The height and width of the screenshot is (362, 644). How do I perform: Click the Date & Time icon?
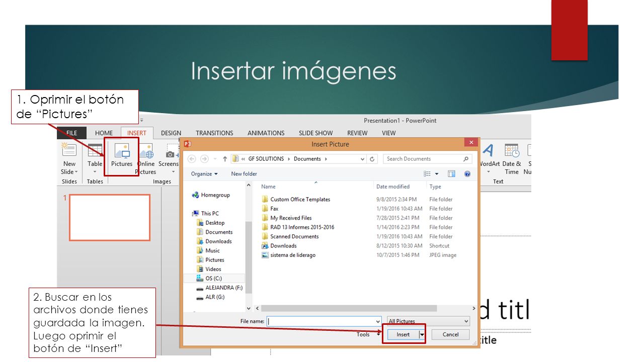512,150
